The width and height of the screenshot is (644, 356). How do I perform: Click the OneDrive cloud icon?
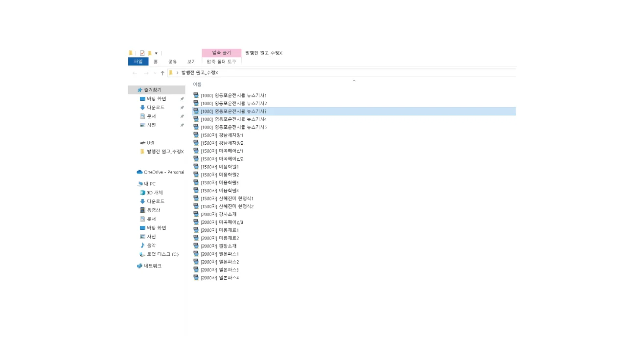click(x=139, y=172)
